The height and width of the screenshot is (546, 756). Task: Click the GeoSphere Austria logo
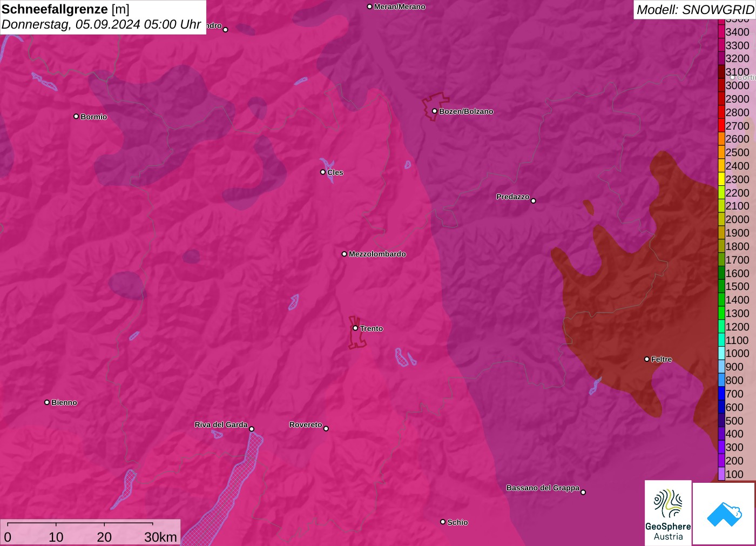[x=668, y=513]
